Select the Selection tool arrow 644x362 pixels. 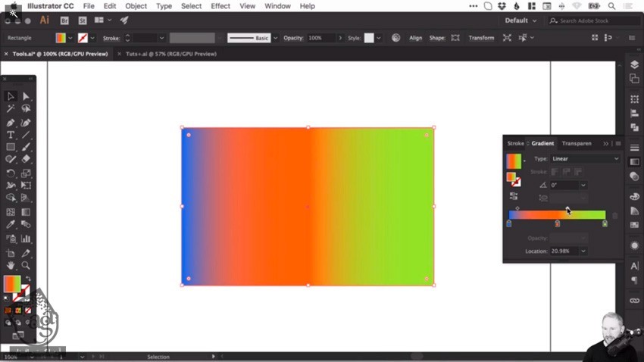tap(11, 96)
